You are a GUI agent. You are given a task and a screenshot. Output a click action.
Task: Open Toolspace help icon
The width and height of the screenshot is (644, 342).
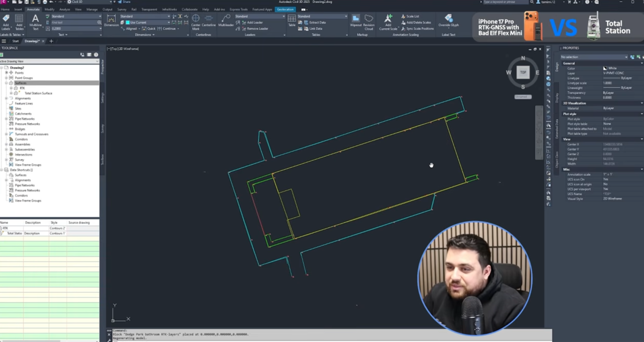coord(96,54)
